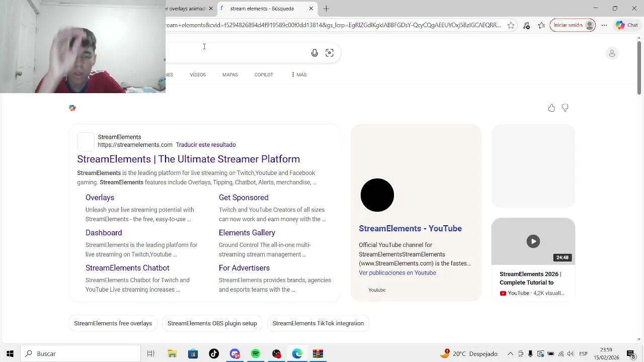Click the Bing profile account icon
This screenshot has height=362, width=644.
tap(612, 53)
